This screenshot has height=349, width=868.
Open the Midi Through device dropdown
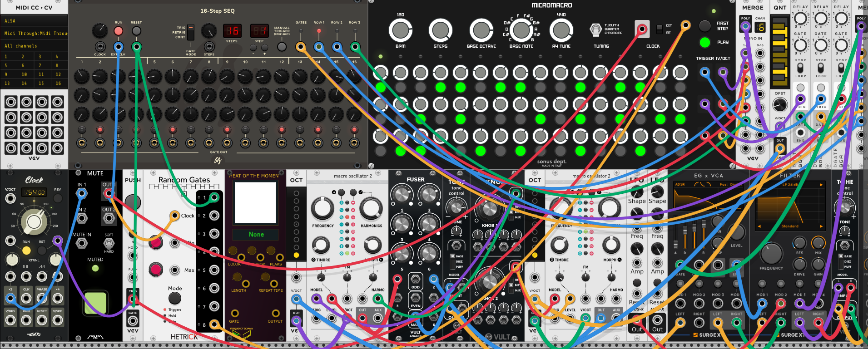34,33
